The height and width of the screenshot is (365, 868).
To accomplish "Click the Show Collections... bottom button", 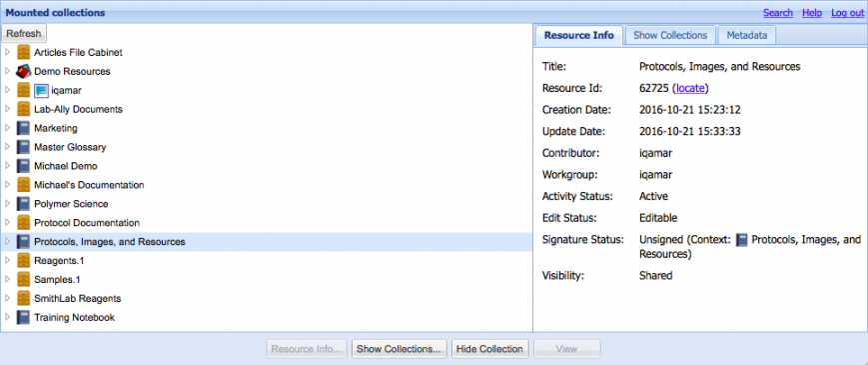I will point(401,349).
